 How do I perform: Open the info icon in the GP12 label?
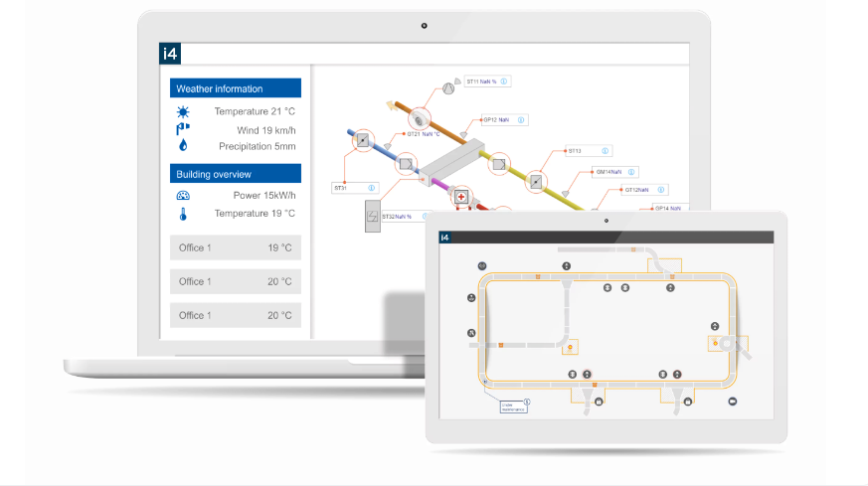click(521, 119)
